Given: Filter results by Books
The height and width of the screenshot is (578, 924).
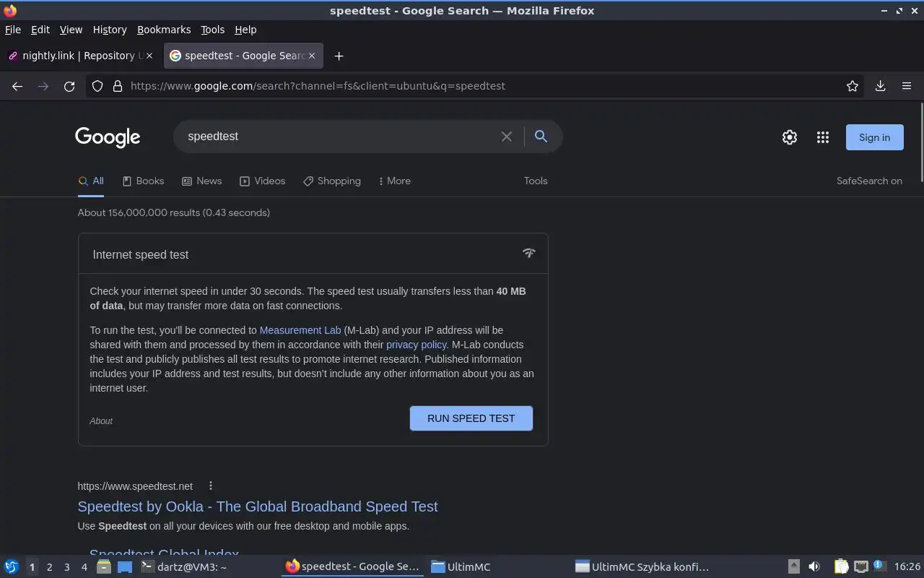Looking at the screenshot, I should coord(143,181).
